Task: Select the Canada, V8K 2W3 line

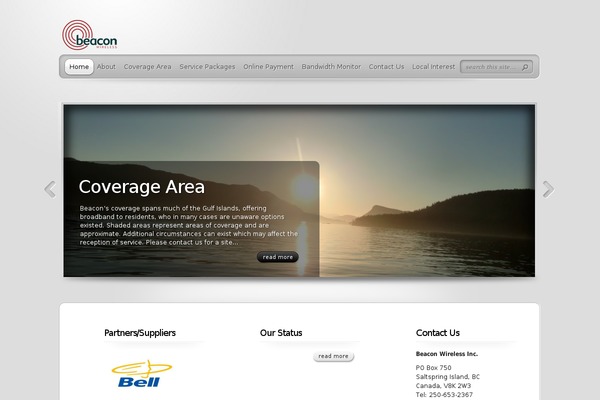Action: click(x=443, y=386)
